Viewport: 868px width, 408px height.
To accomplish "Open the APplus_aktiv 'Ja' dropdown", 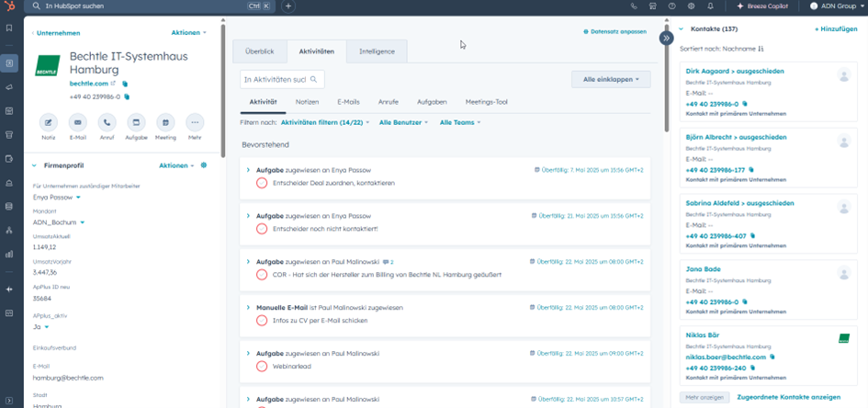I will (40, 326).
